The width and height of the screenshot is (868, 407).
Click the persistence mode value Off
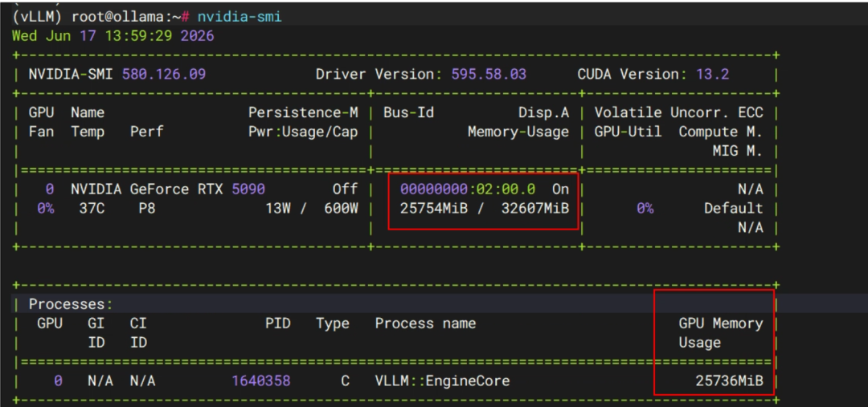346,189
